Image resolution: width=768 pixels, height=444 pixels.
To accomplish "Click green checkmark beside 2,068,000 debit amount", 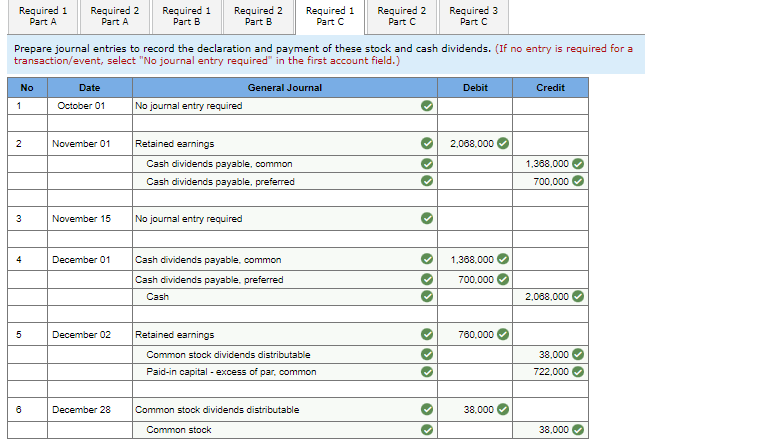I will [x=503, y=143].
